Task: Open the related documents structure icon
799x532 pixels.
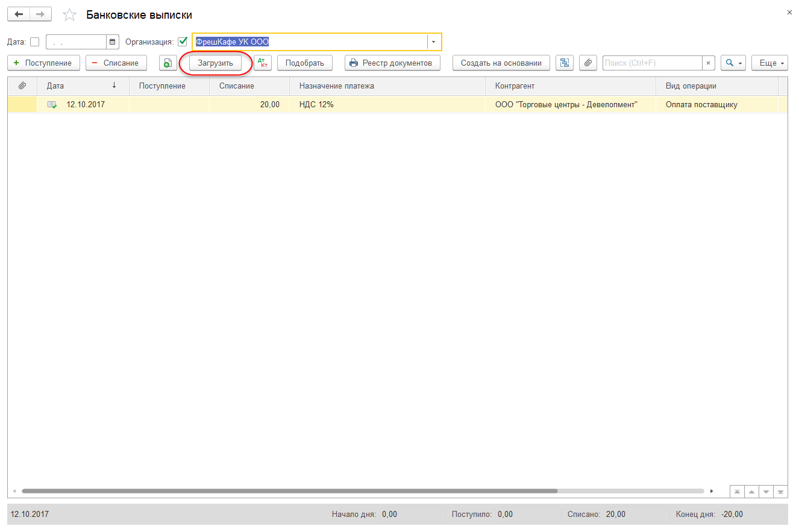Action: point(564,63)
